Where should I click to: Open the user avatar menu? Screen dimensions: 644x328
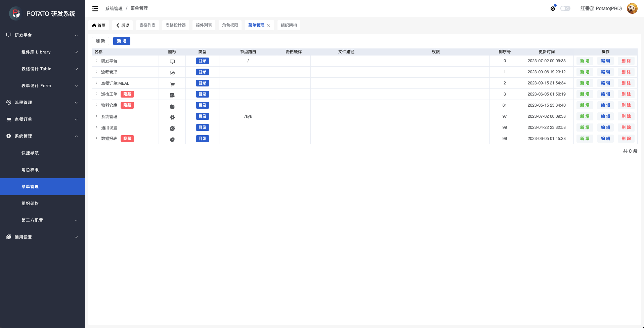pyautogui.click(x=632, y=8)
